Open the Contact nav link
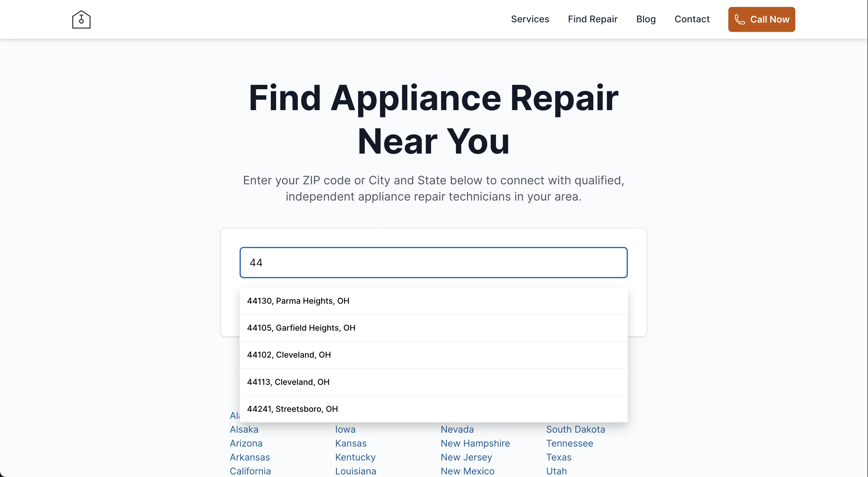Image resolution: width=868 pixels, height=477 pixels. point(692,19)
